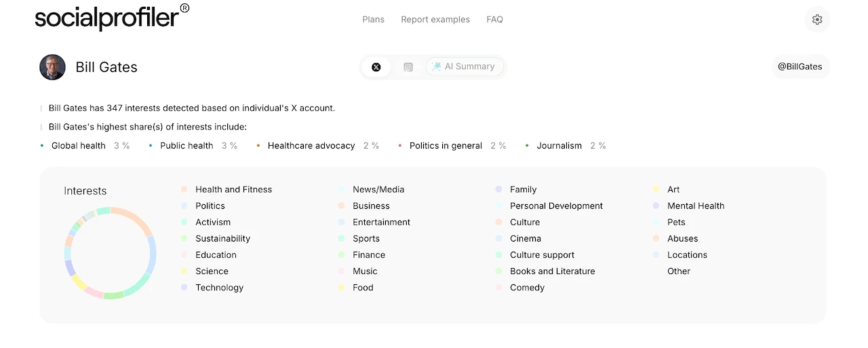The height and width of the screenshot is (348, 868).
Task: Select the Business legend entry
Action: pyautogui.click(x=364, y=206)
